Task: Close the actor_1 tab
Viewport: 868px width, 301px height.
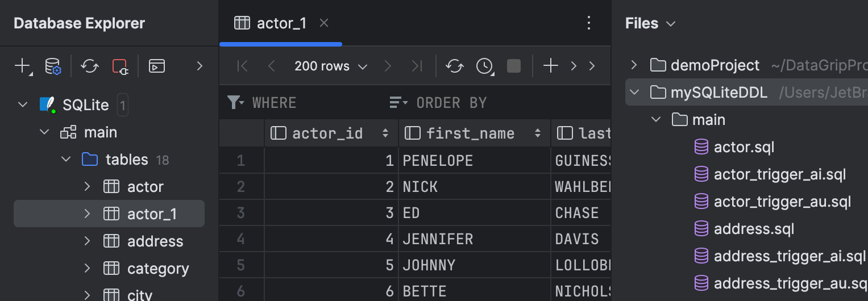Action: coord(324,23)
